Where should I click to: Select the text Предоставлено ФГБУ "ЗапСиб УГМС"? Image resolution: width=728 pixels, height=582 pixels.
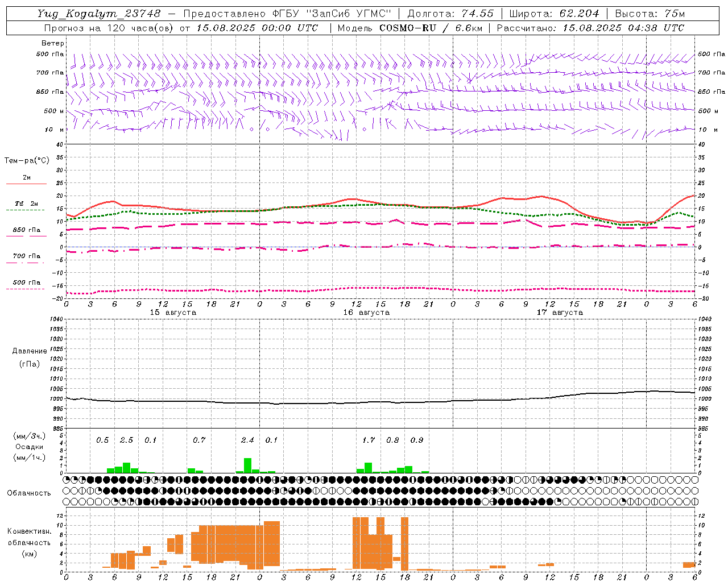point(288,14)
